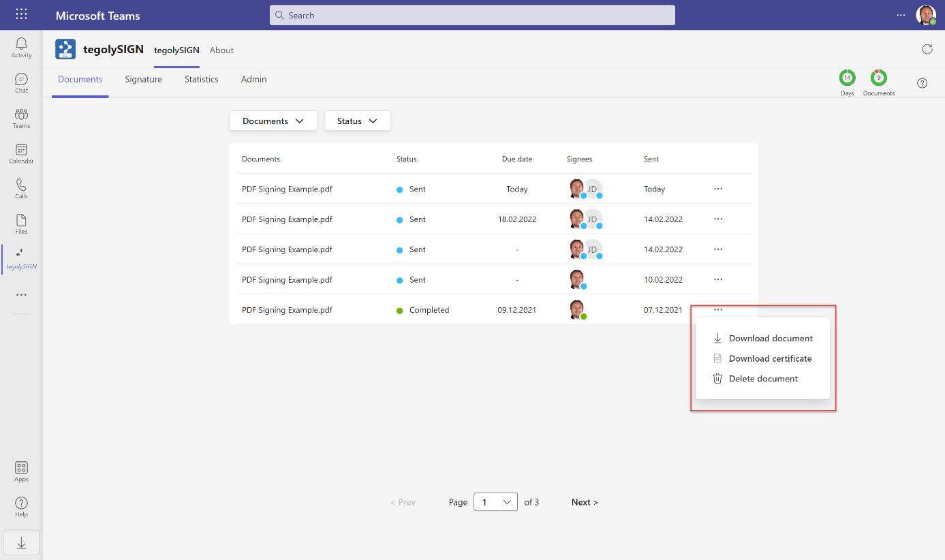Open user profile avatar top right
The width and height of the screenshot is (945, 560).
pos(926,15)
